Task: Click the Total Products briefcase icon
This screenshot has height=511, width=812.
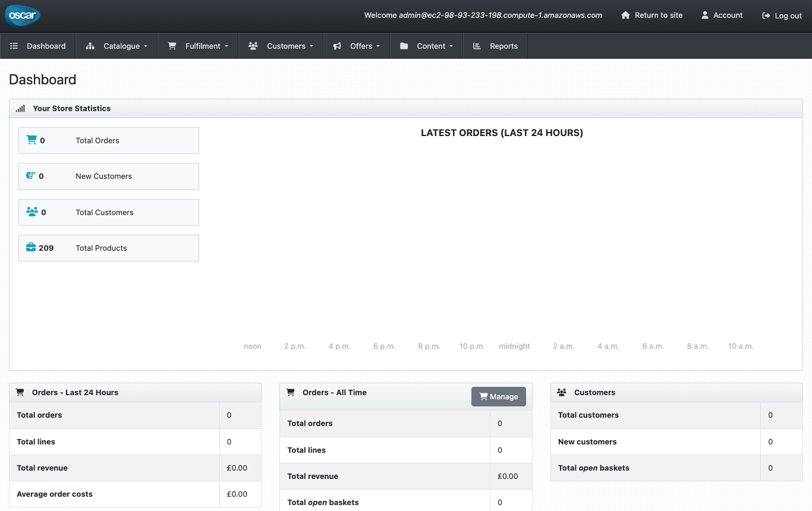Action: pyautogui.click(x=31, y=248)
